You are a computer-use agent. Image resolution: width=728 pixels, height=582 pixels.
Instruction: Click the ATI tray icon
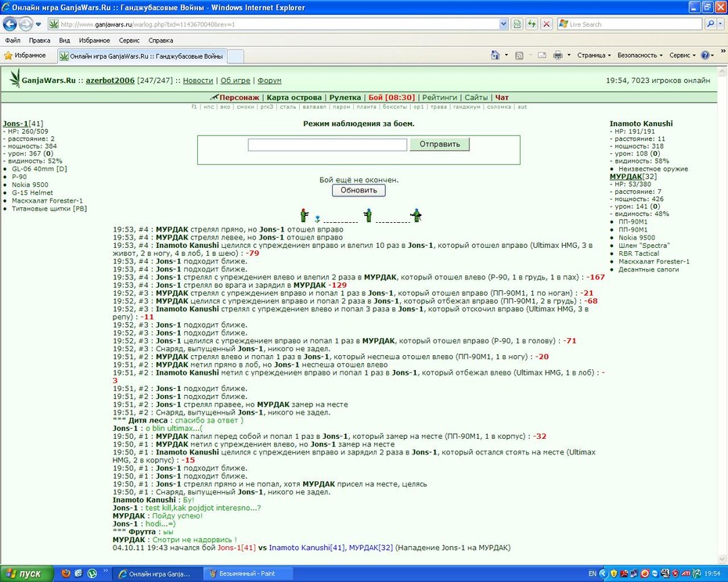[685, 573]
